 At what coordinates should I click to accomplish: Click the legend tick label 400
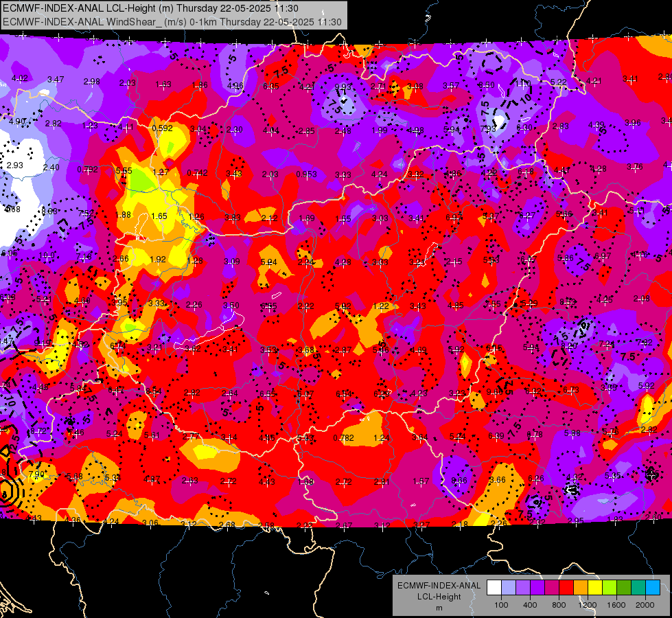(530, 605)
